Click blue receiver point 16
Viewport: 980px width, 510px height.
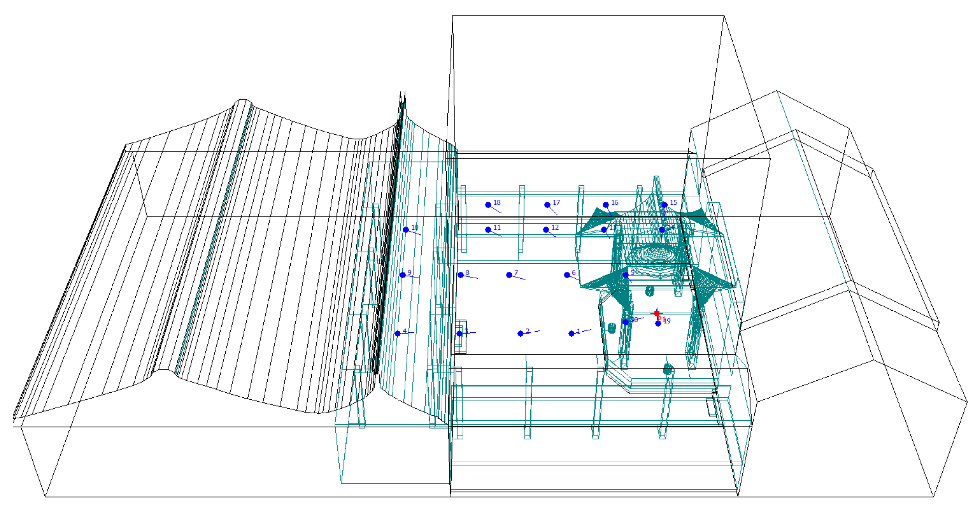point(606,205)
